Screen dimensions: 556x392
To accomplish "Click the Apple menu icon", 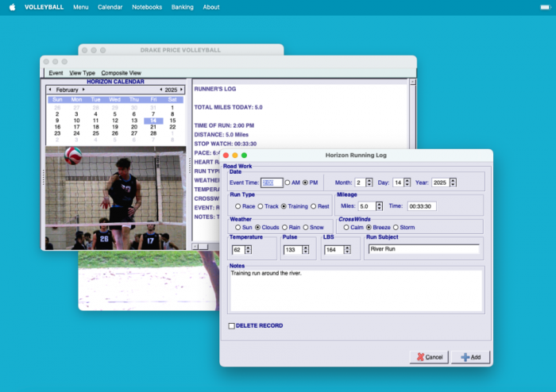I will point(12,7).
